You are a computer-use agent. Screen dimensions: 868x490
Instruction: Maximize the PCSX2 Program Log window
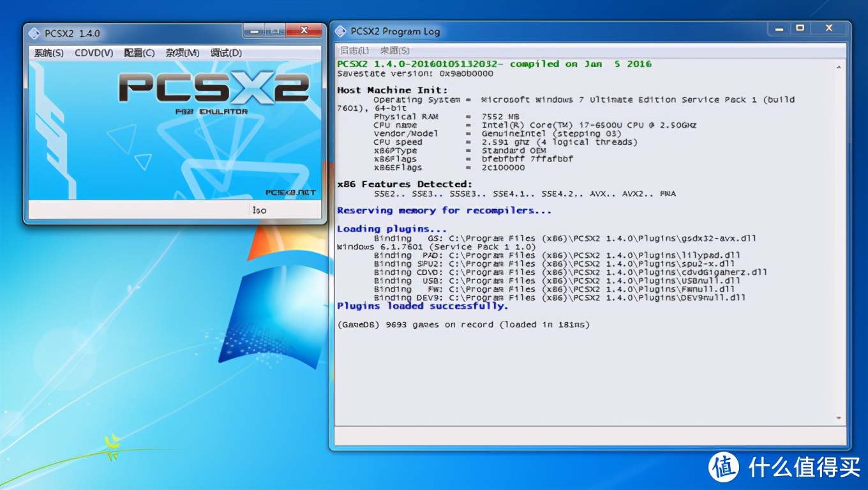pyautogui.click(x=800, y=28)
